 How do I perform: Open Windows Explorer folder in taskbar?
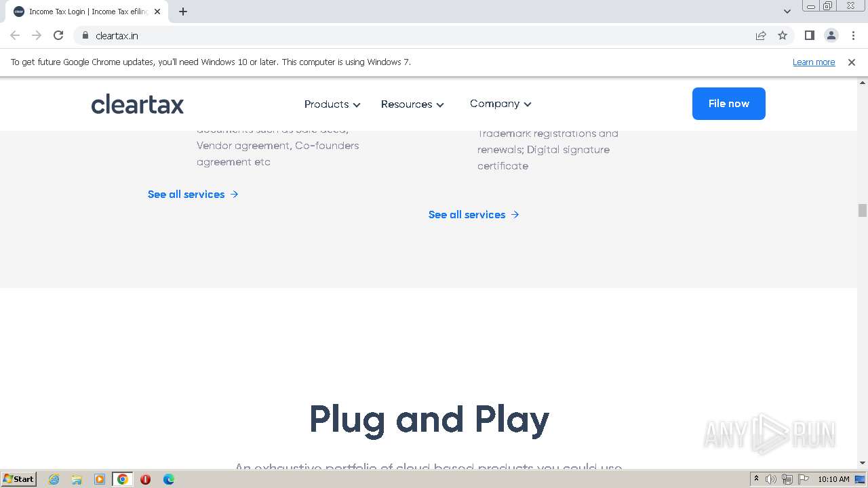pos(77,479)
